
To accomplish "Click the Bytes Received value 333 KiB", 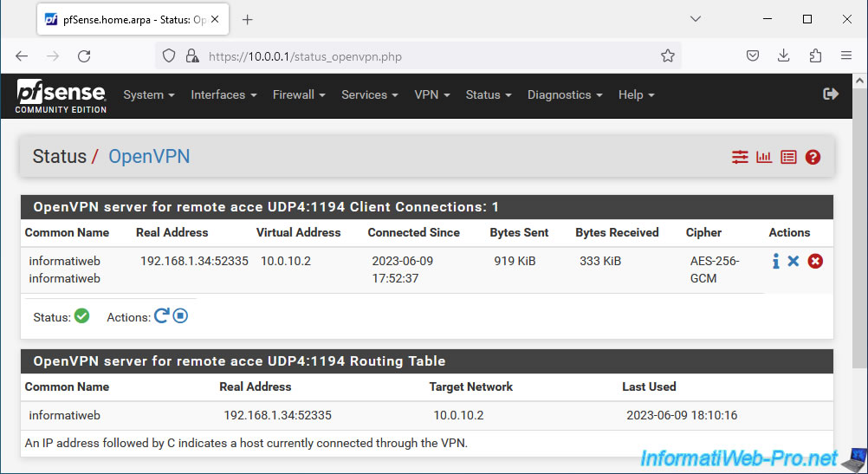I will tap(600, 261).
